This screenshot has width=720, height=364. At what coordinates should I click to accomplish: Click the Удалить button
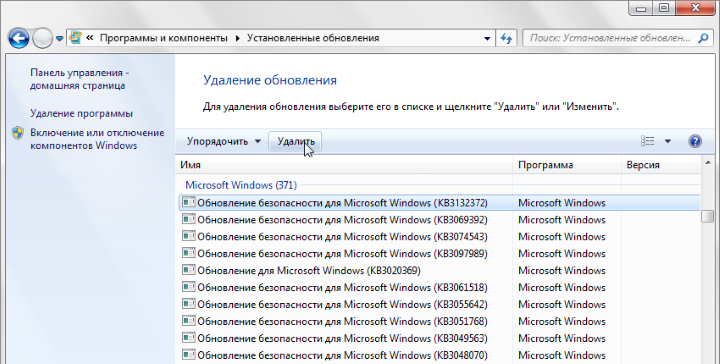click(x=295, y=141)
